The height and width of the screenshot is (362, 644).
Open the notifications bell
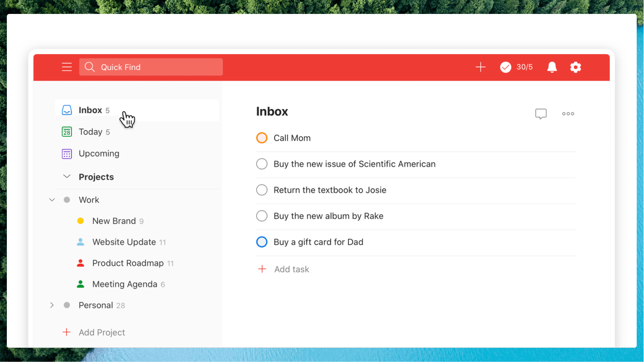pos(552,67)
